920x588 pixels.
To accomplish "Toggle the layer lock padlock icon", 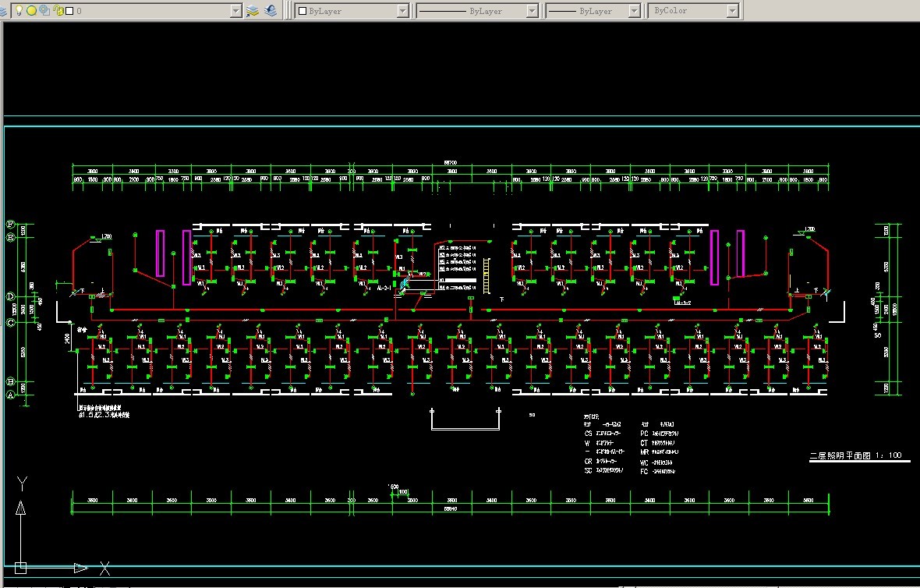I will 58,11.
